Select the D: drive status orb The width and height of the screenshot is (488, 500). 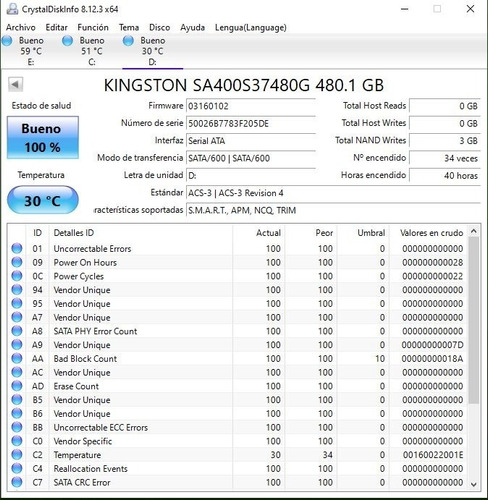128,41
